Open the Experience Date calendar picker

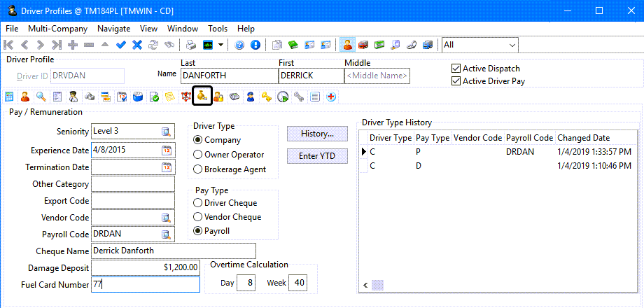tap(167, 150)
